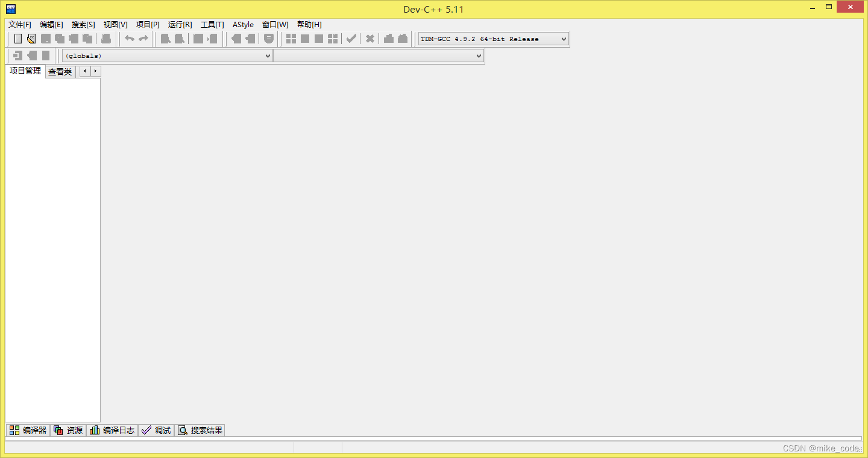Open the (globals) scope dropdown
The width and height of the screenshot is (868, 458).
click(x=168, y=56)
